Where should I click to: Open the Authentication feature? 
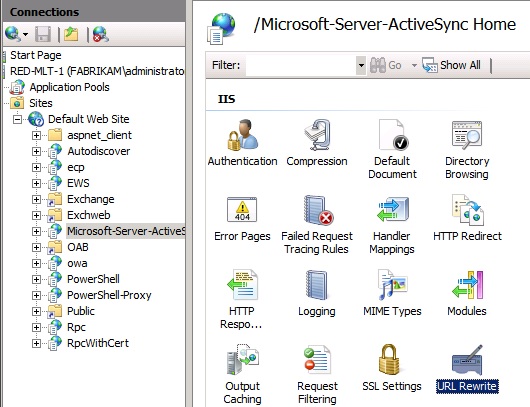click(242, 143)
